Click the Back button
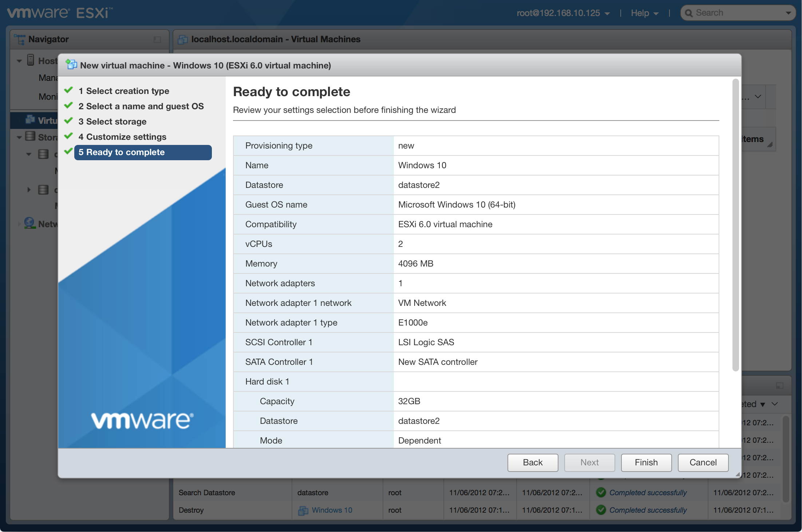 (533, 462)
